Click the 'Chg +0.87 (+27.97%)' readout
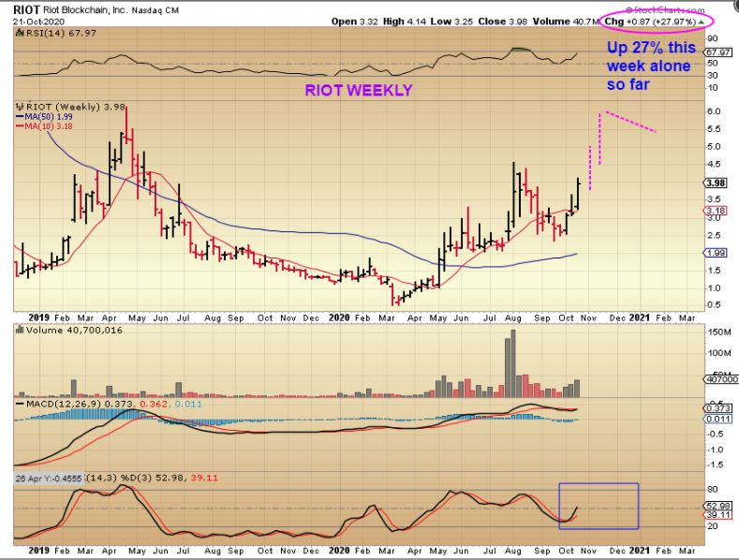The image size is (739, 560). (650, 22)
